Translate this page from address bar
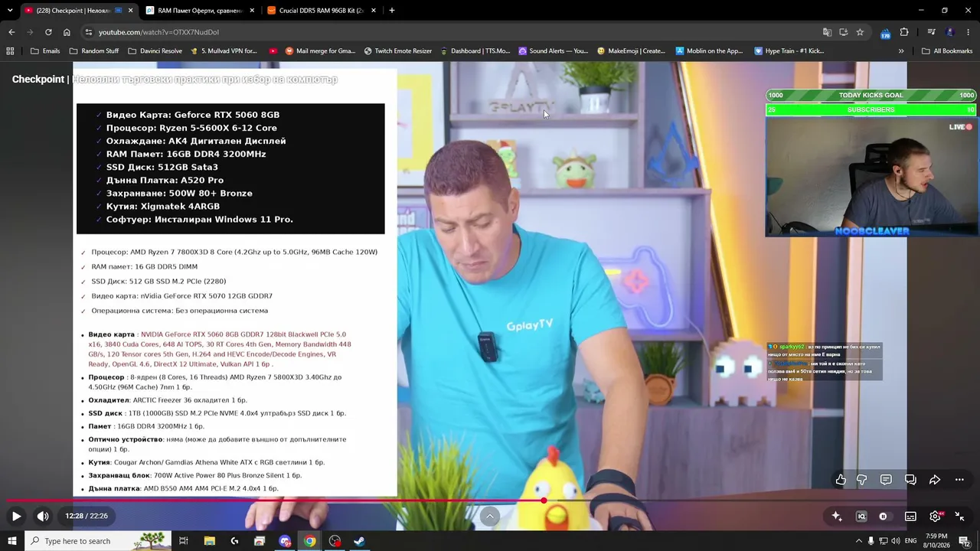 827,32
